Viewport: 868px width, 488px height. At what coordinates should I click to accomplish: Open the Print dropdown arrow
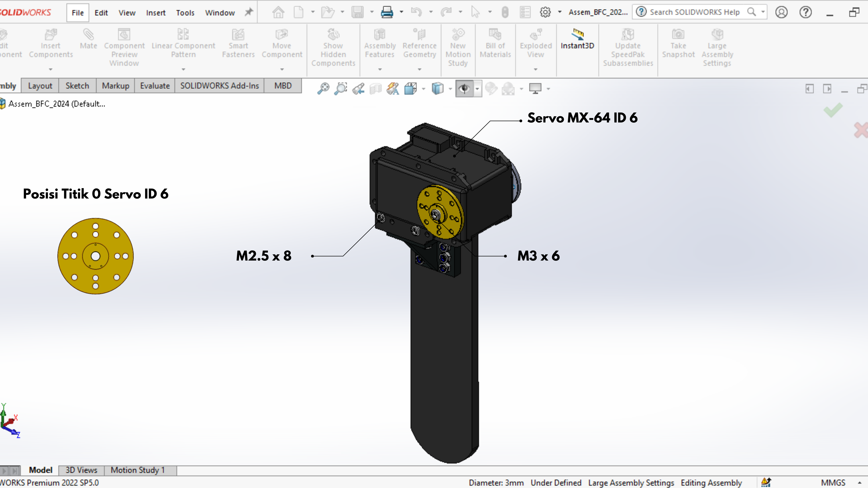click(401, 12)
